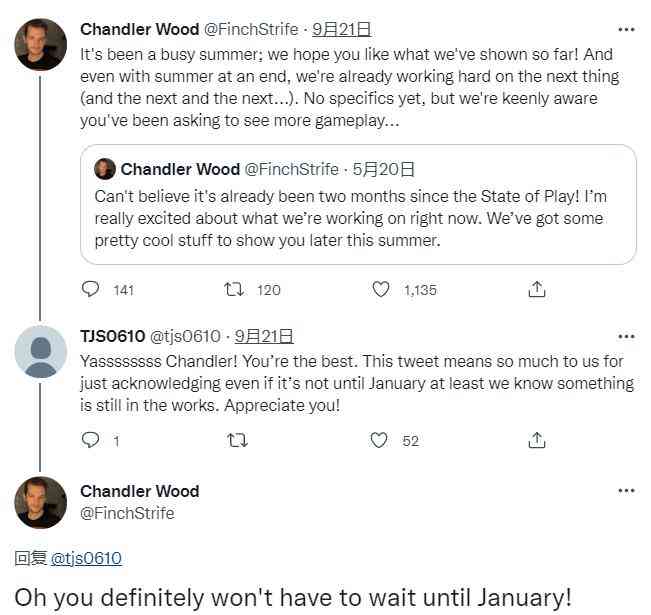This screenshot has width=651, height=615.
Task: View Chandler Wood's top profile avatar
Action: [40, 44]
